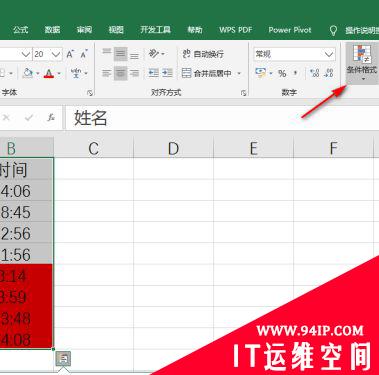This screenshot has height=375, width=379.
Task: Click the increase decimal places icon
Action: coord(314,73)
